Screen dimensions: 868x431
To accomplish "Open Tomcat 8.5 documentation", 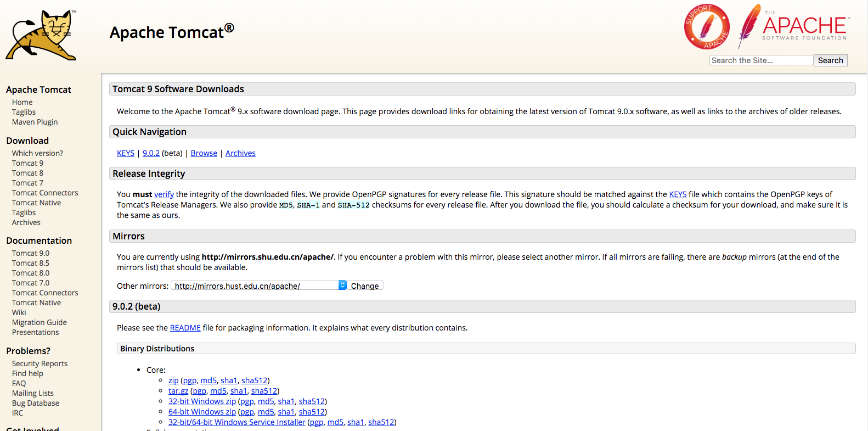I will pyautogui.click(x=31, y=263).
